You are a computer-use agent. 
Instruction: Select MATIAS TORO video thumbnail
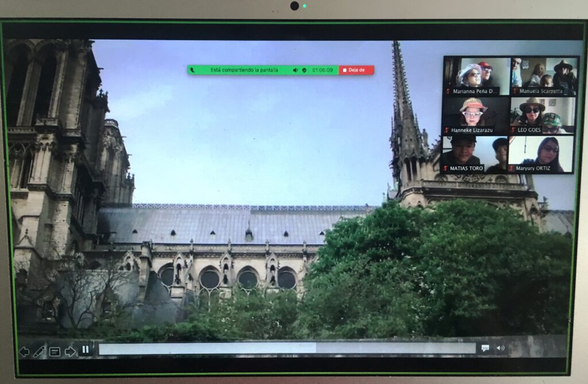click(x=475, y=154)
